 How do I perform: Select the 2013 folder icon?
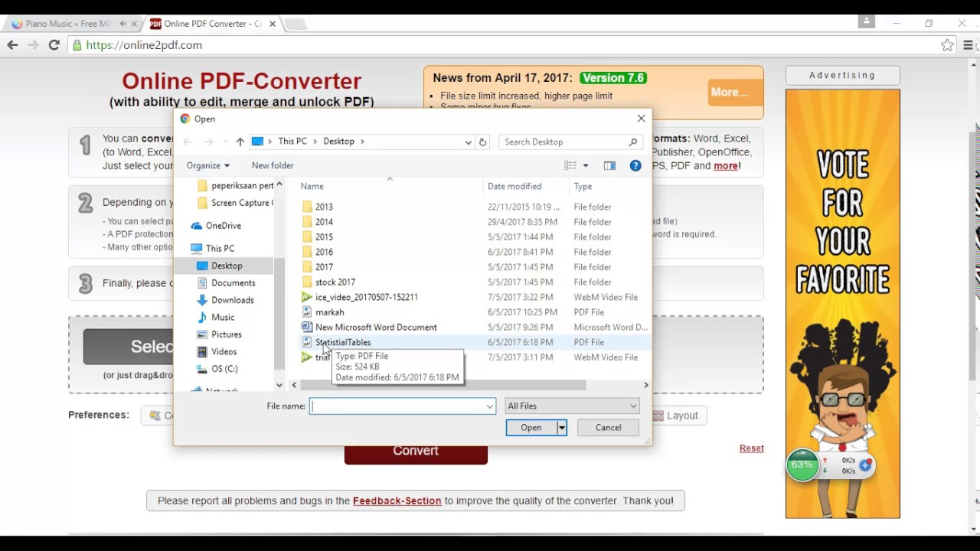coord(307,207)
